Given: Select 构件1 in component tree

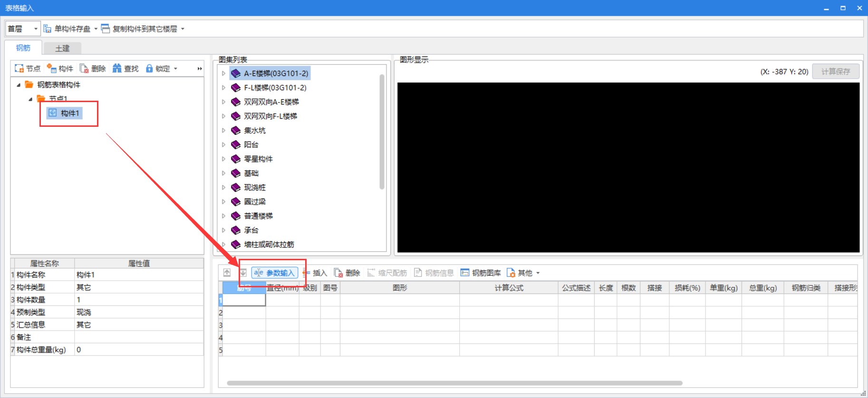Looking at the screenshot, I should (x=64, y=113).
